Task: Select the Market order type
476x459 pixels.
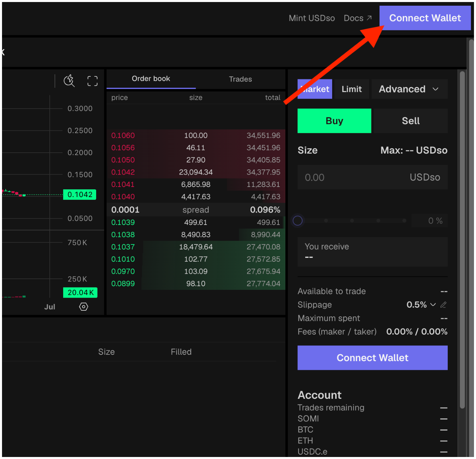Action: click(x=315, y=89)
